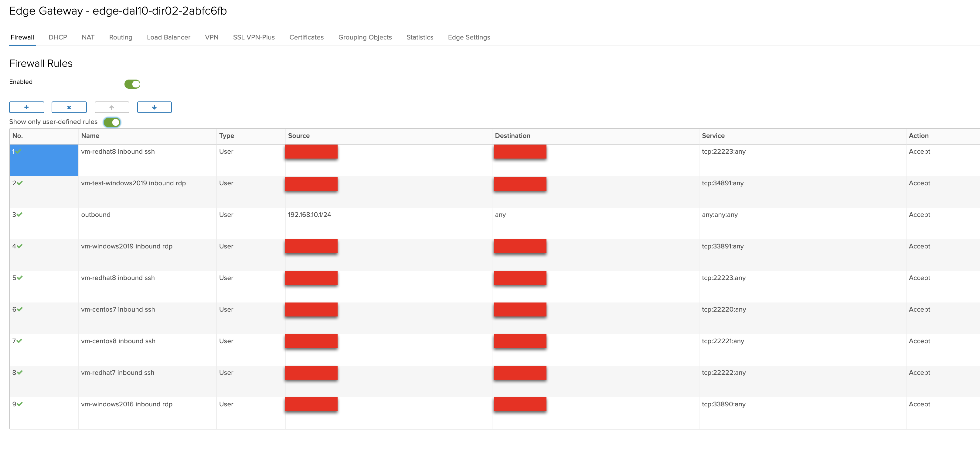Click the move rule up arrow

click(x=112, y=107)
